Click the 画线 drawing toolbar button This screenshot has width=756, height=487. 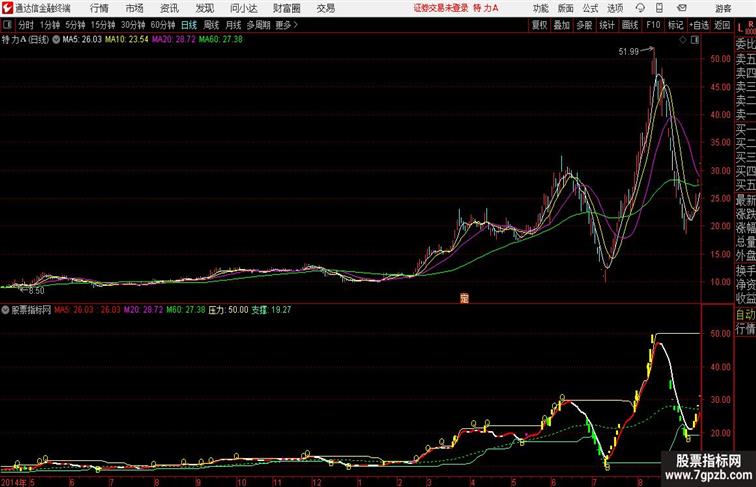(630, 25)
